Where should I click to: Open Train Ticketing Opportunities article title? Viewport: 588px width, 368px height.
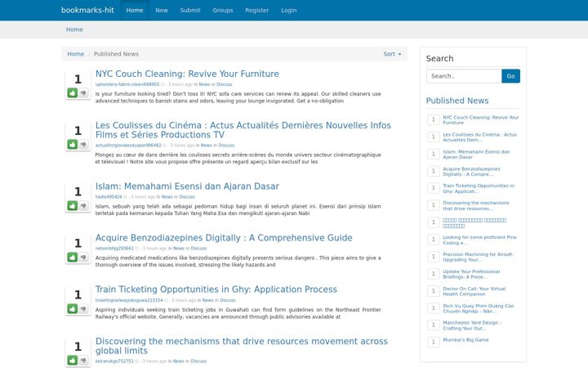coord(216,289)
